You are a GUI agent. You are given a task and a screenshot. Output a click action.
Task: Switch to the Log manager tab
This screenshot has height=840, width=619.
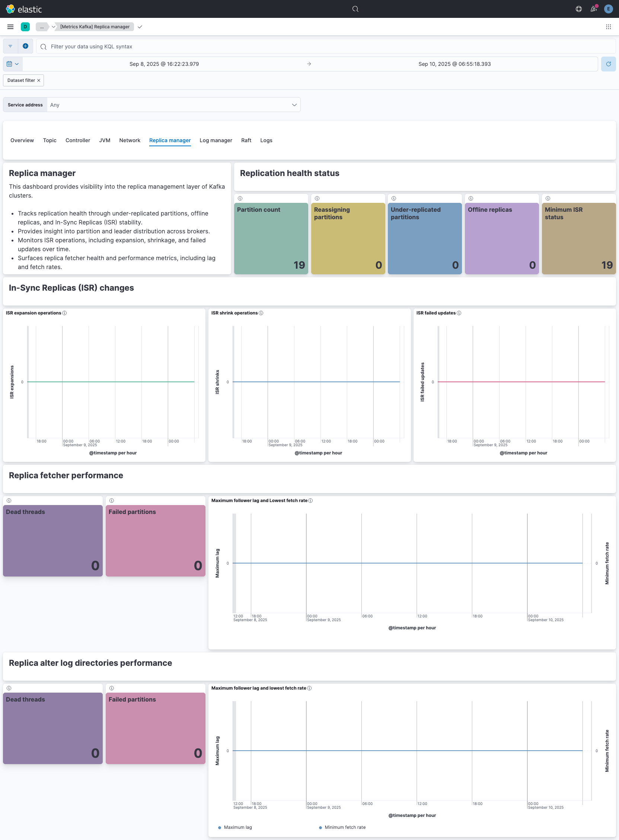(216, 140)
